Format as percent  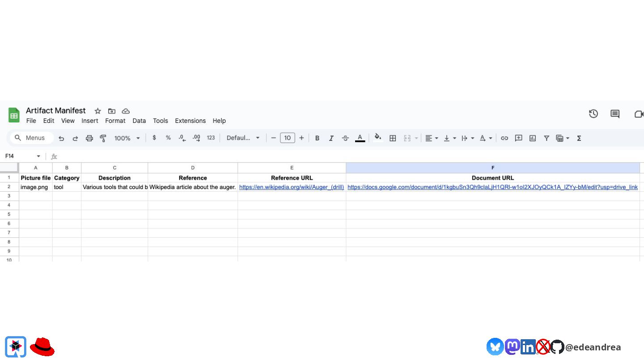tap(168, 138)
